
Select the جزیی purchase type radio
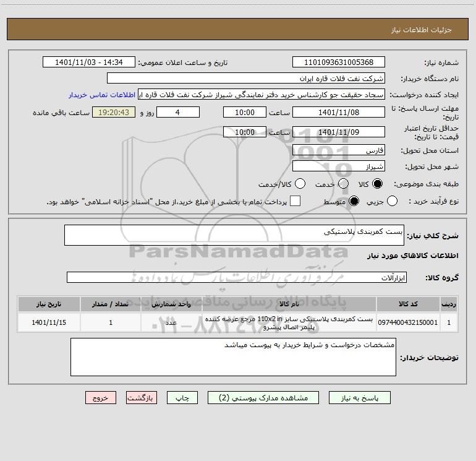tap(392, 201)
